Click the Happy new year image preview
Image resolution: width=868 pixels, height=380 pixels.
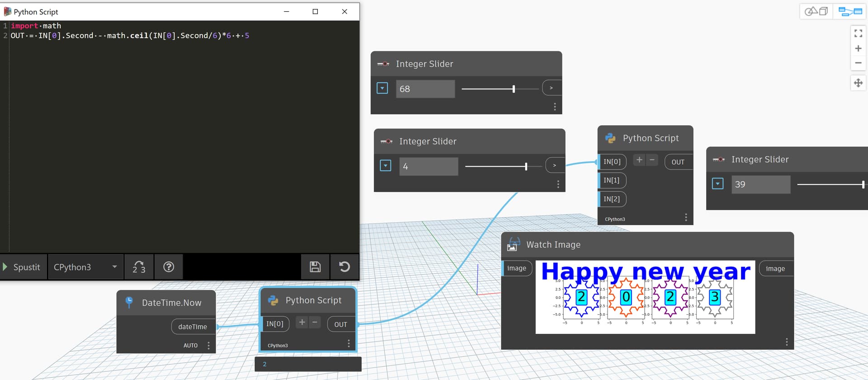645,297
